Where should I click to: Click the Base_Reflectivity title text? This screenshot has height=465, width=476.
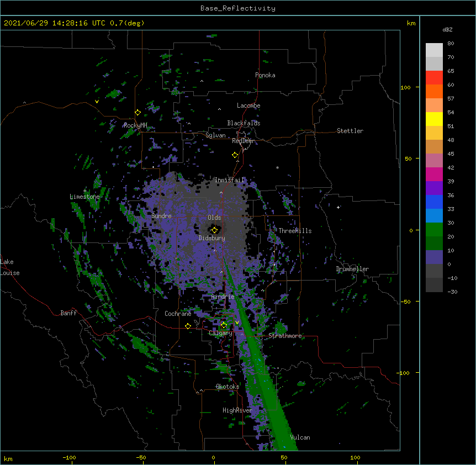tap(238, 8)
